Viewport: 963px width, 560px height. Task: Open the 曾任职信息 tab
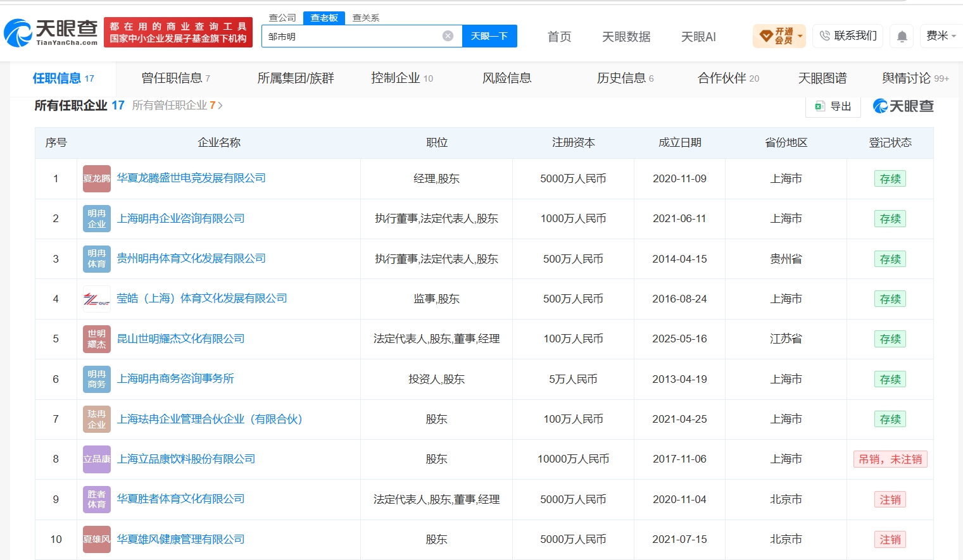tap(175, 78)
